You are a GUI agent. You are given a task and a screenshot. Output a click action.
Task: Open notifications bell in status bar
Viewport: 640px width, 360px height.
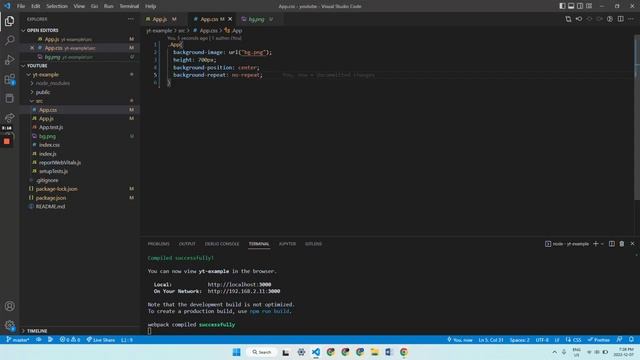coord(631,340)
